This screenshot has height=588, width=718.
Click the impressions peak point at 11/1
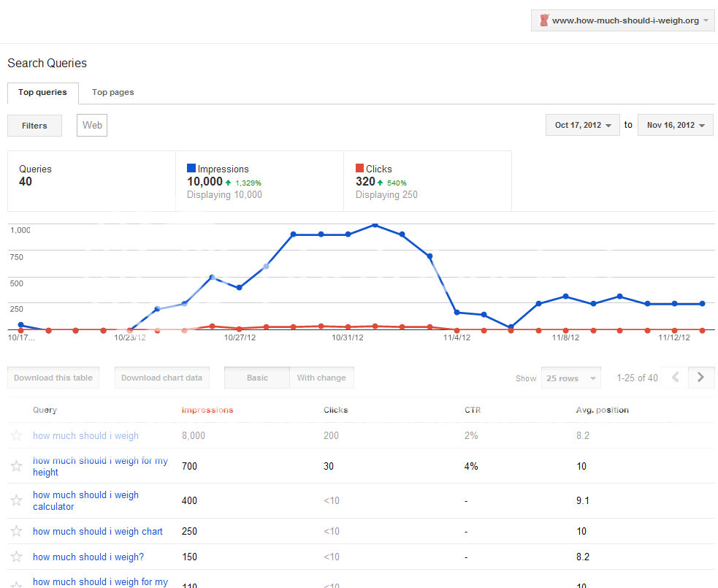[x=375, y=225]
